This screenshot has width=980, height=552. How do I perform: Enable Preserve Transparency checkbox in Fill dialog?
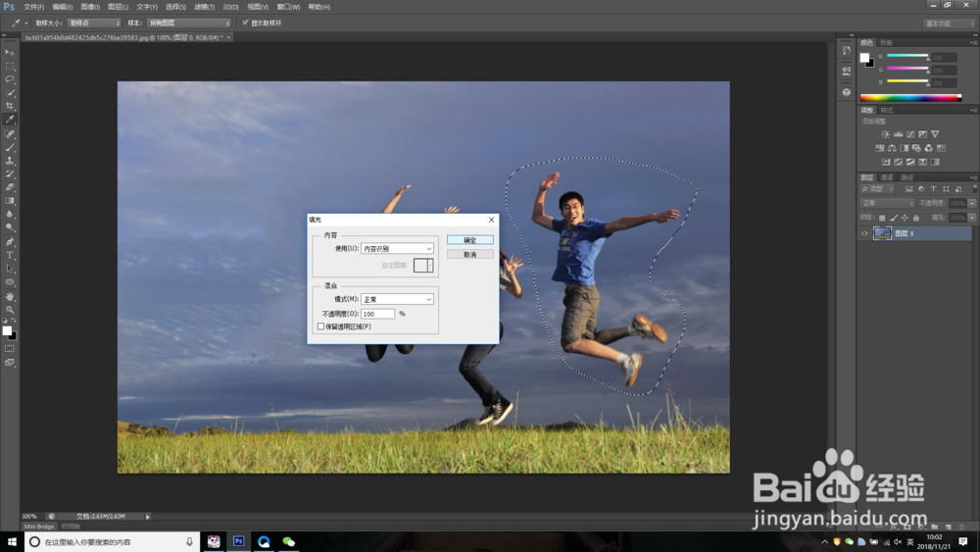pyautogui.click(x=320, y=326)
